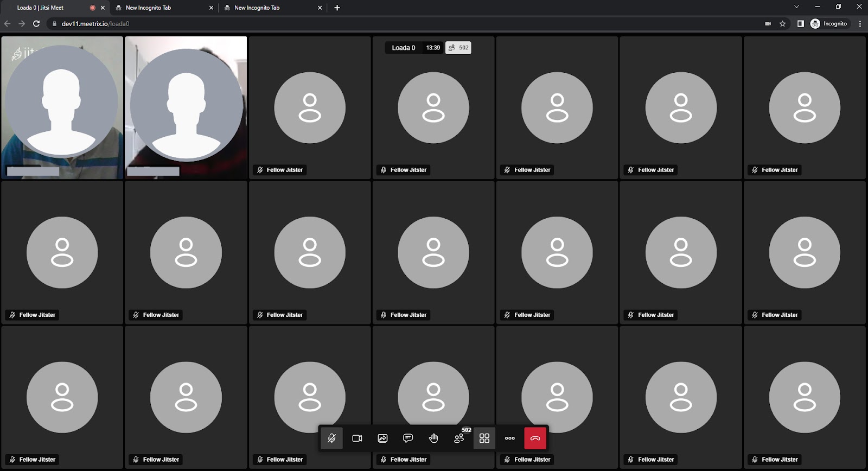
Task: Open the Chrome side panel
Action: pyautogui.click(x=800, y=24)
